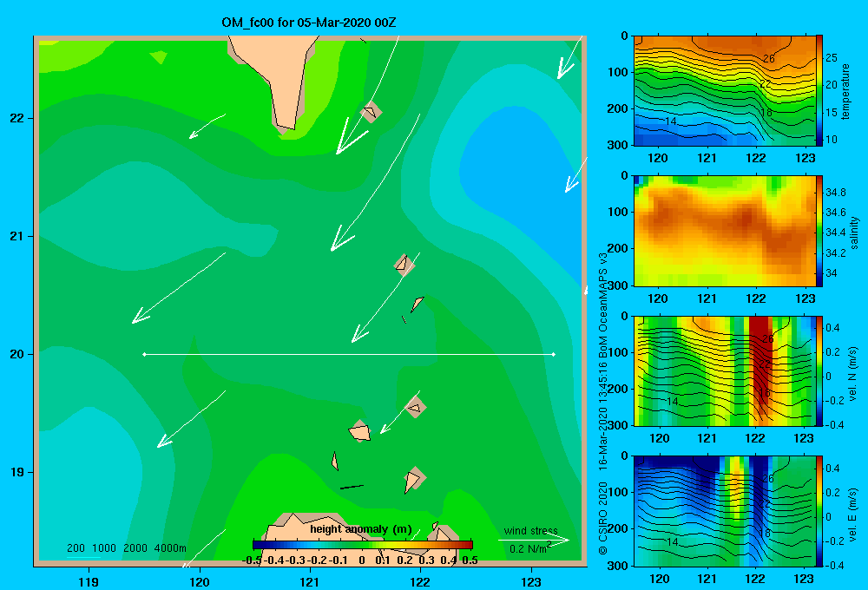Image resolution: width=868 pixels, height=590 pixels.
Task: Click the vel. E color scale bar
Action: click(819, 511)
